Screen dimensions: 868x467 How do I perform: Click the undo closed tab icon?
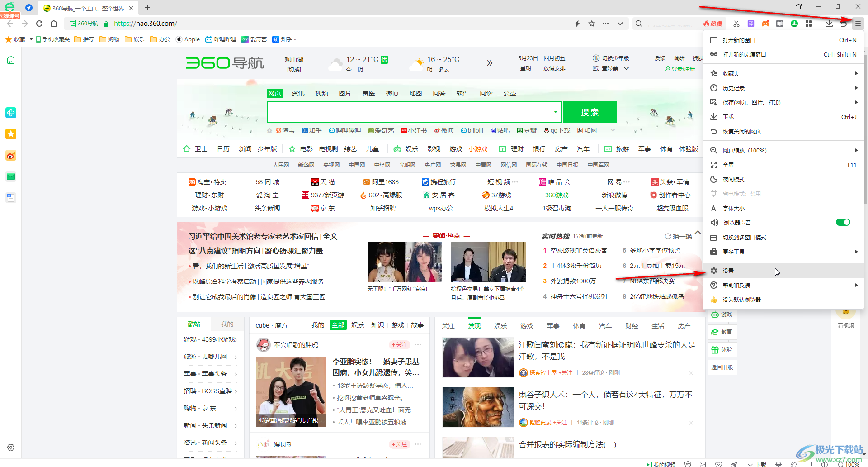(x=844, y=24)
